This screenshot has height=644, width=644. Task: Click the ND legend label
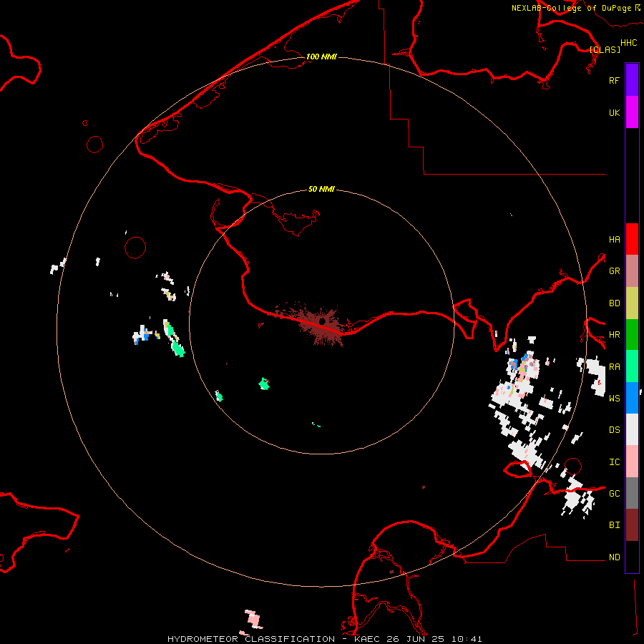coord(614,557)
